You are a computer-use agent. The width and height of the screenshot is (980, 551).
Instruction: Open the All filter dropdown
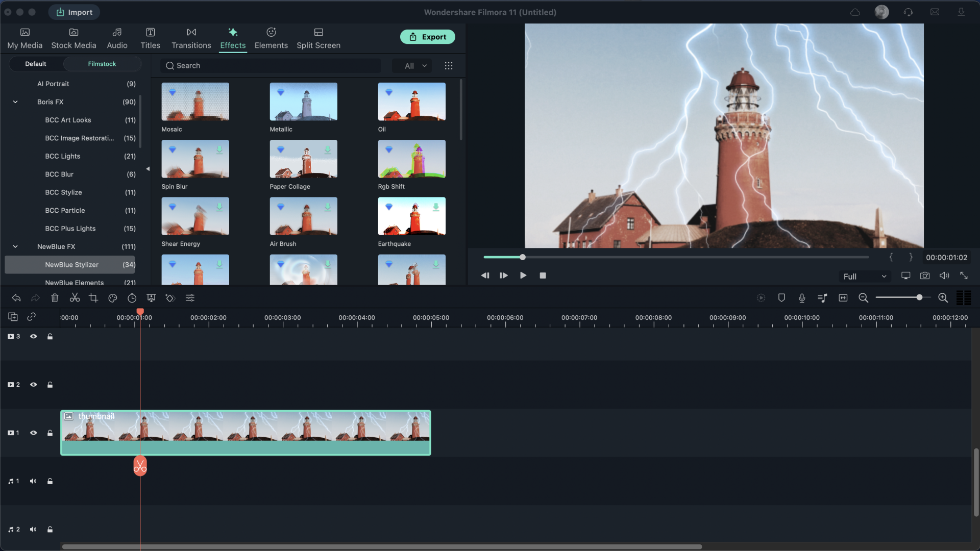[412, 66]
